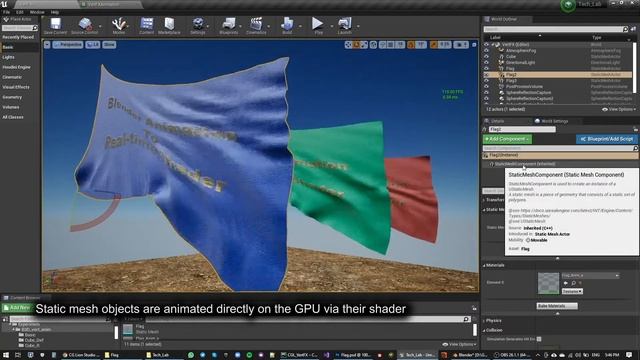Open the Content browser toolbar icon

click(x=147, y=26)
